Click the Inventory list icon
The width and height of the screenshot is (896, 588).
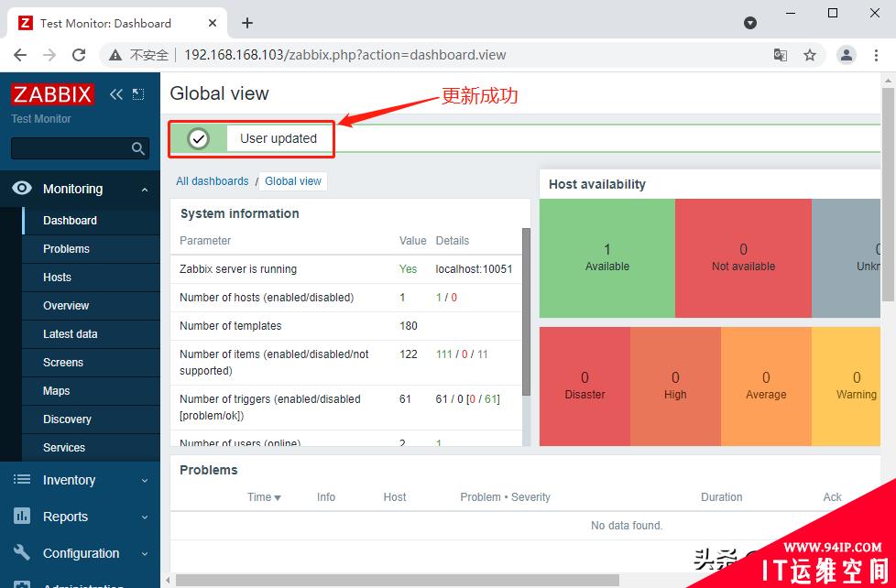click(22, 479)
